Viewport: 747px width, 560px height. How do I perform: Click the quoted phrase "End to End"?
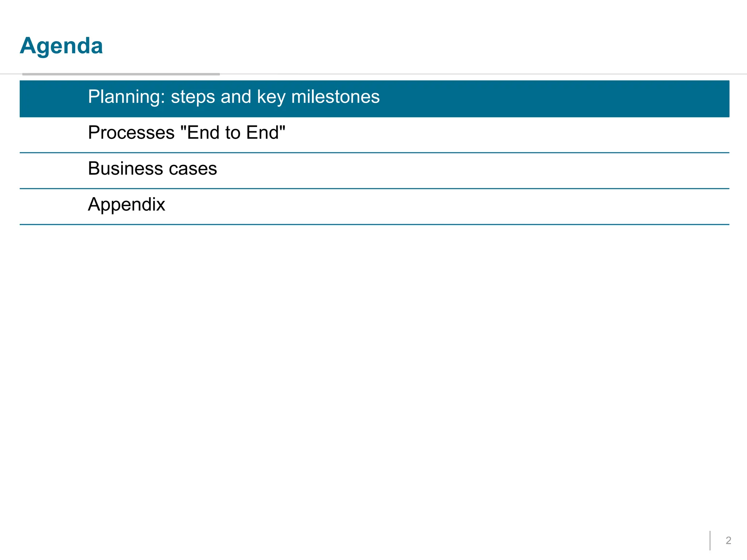coord(233,132)
